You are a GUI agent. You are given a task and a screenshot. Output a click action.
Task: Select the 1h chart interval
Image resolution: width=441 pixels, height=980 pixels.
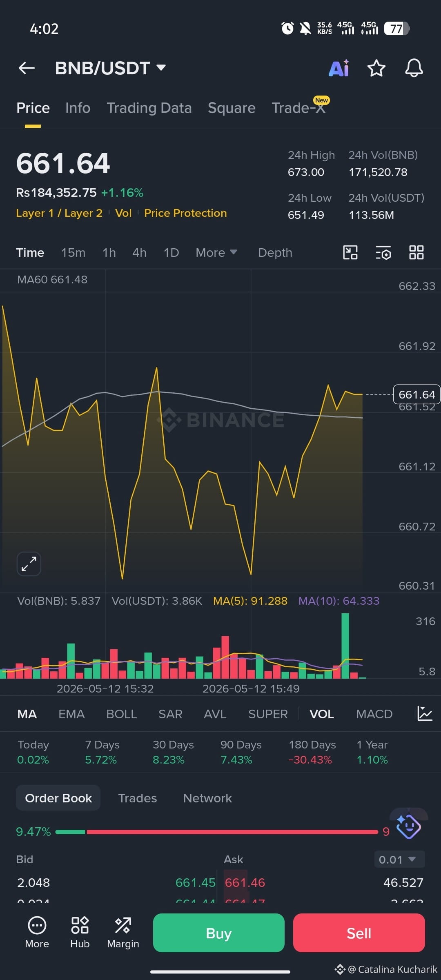109,253
